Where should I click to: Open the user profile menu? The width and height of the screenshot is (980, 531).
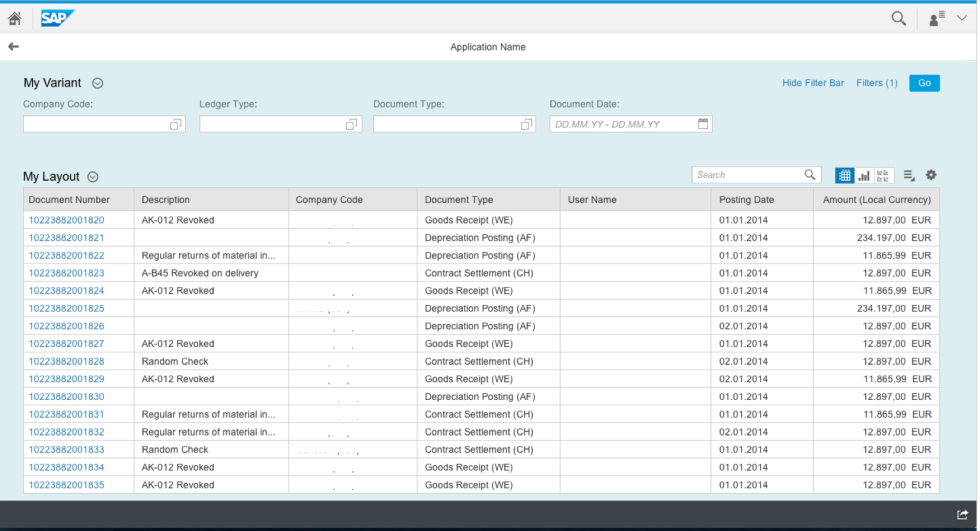click(947, 18)
